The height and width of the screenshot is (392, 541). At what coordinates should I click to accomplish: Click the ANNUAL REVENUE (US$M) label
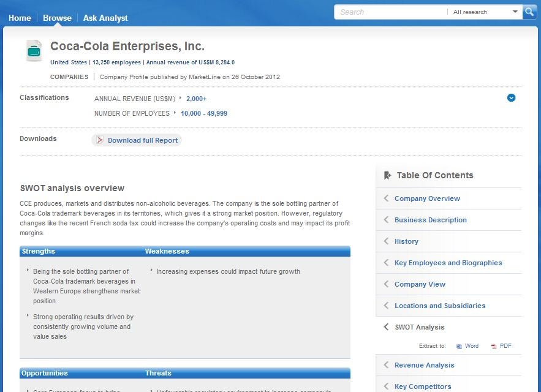tap(135, 99)
